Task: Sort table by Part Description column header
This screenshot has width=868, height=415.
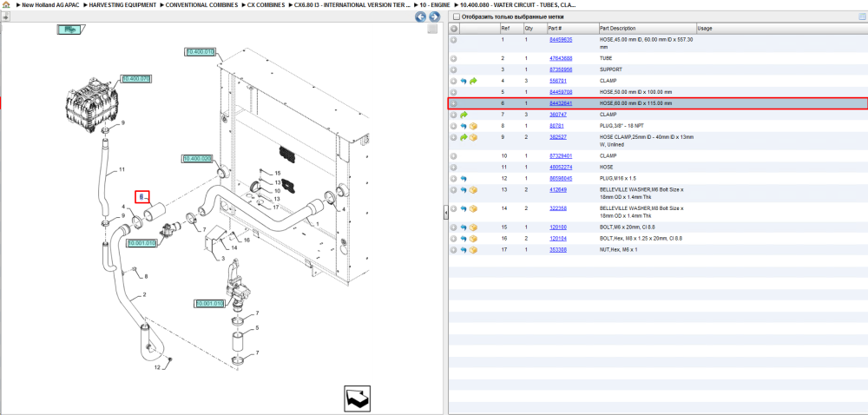Action: [618, 29]
